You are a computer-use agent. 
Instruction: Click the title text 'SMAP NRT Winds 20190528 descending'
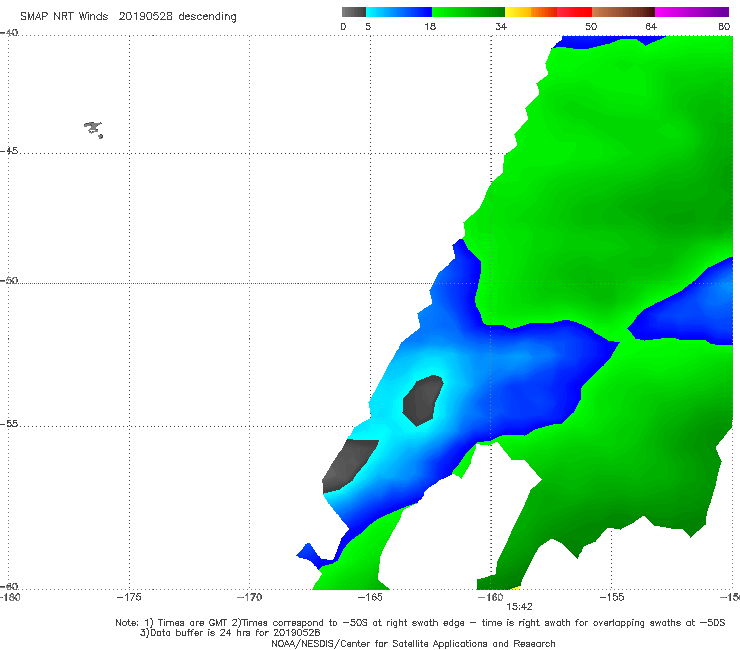click(x=128, y=17)
